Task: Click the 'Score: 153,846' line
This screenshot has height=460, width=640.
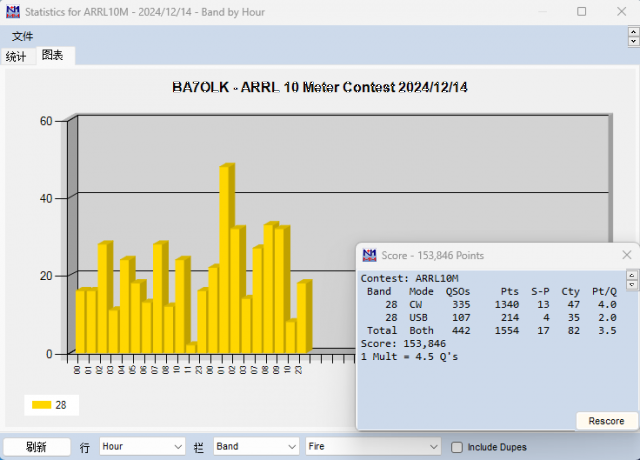Action: (x=403, y=344)
